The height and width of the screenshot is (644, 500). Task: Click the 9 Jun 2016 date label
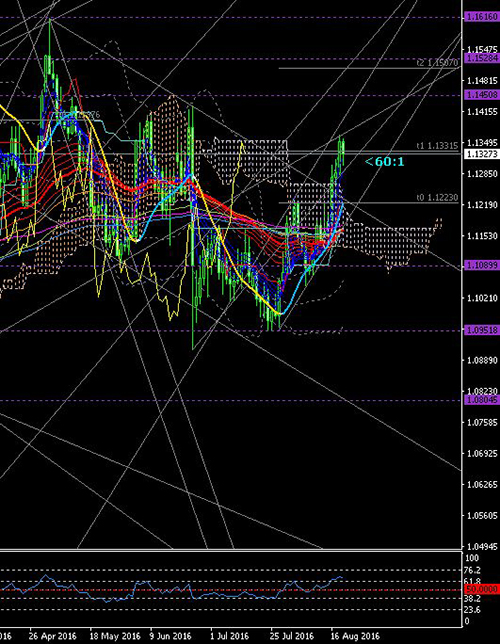(171, 636)
